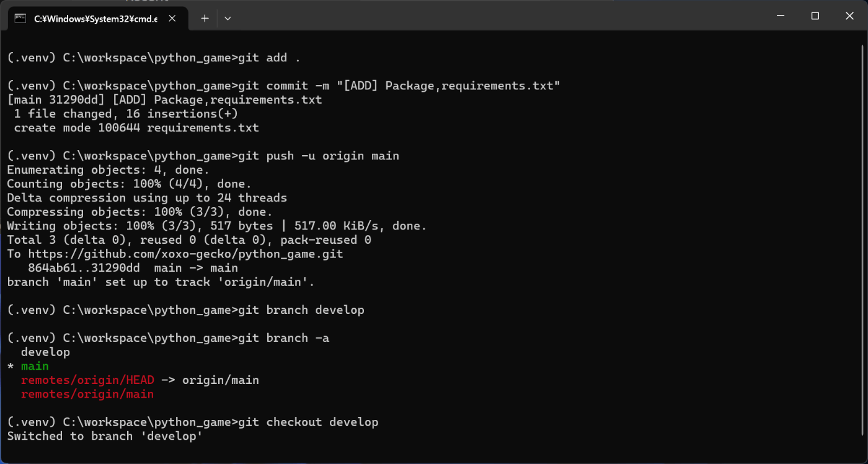This screenshot has width=868, height=464.
Task: Click the red 'remotes/origin/main' line
Action: coord(87,394)
